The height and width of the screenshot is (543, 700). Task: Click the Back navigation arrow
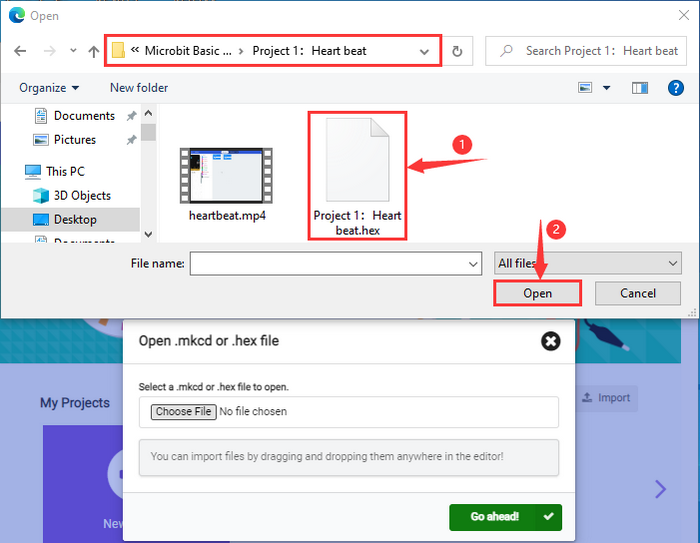20,51
